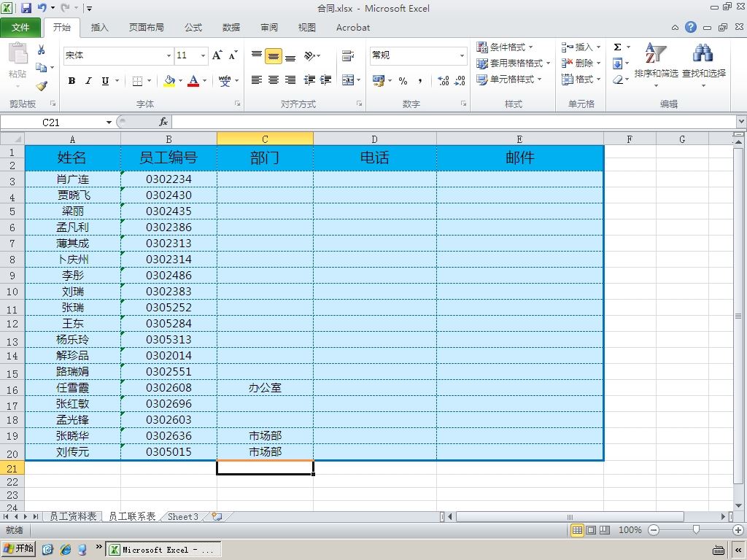Toggle align text right

pyautogui.click(x=290, y=80)
